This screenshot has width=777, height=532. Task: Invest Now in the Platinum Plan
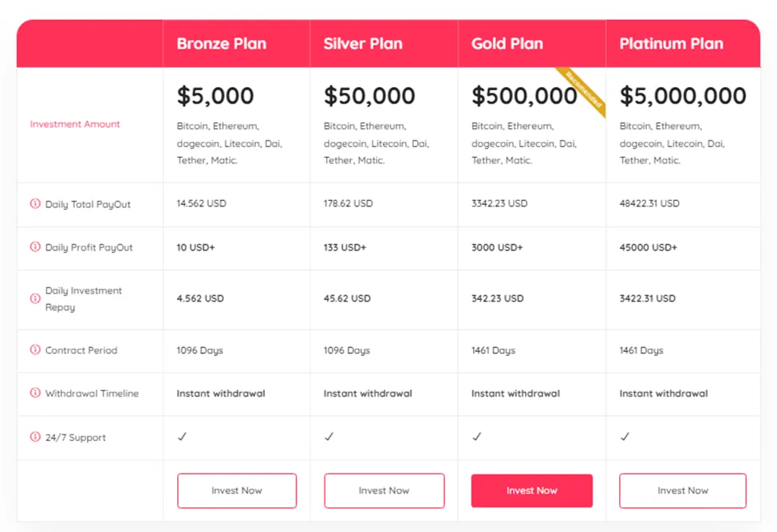click(683, 491)
